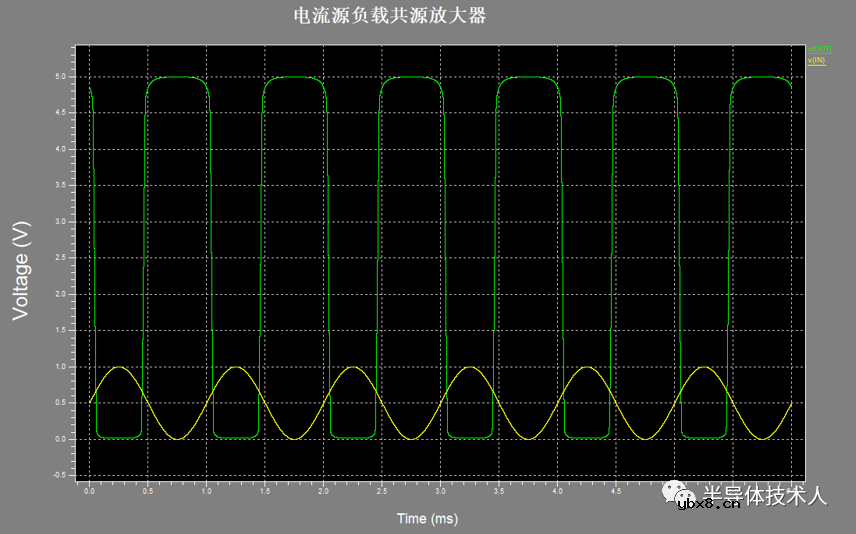Viewport: 856px width, 534px height.
Task: Click the 5.0 tick on voltage axis
Action: point(60,77)
